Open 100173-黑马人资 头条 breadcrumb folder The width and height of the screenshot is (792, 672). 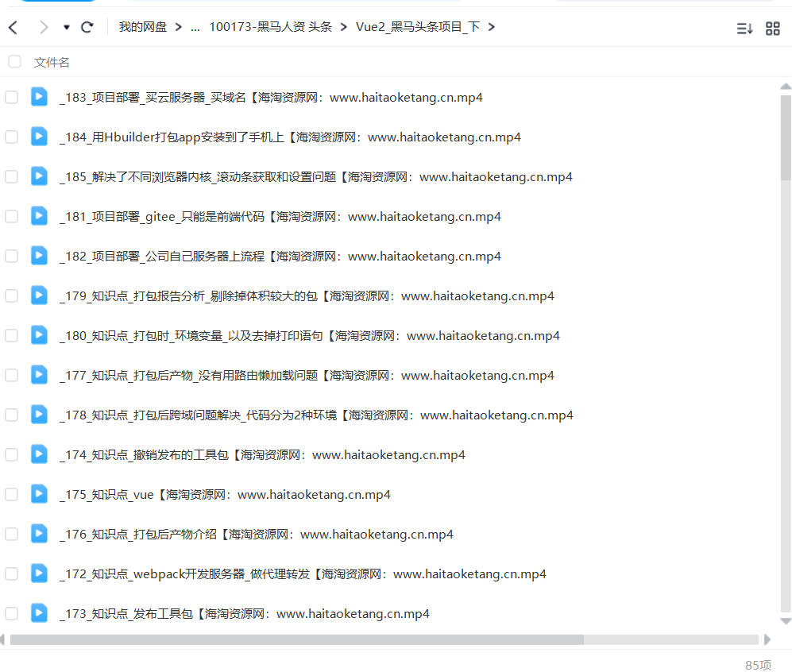pos(270,27)
